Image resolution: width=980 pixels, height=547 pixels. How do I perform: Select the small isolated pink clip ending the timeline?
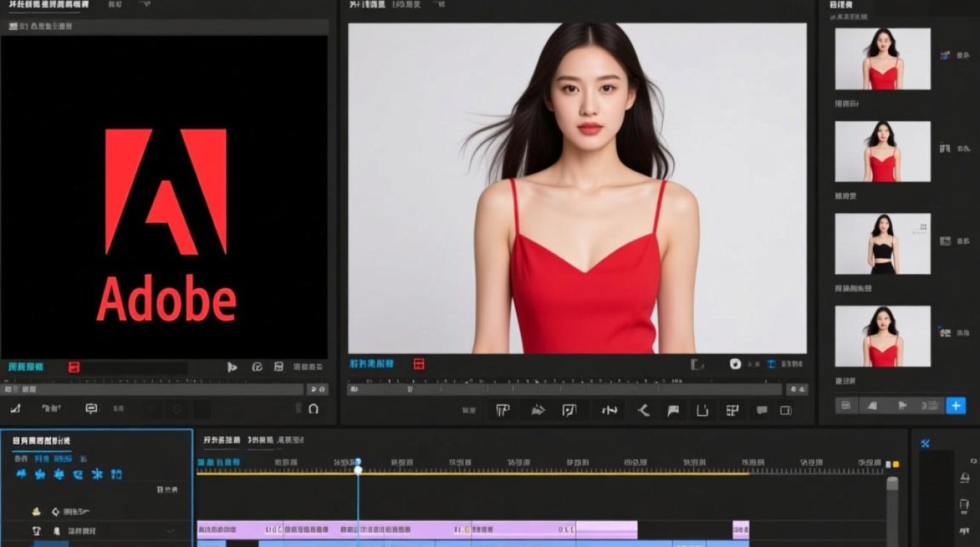[x=741, y=529]
